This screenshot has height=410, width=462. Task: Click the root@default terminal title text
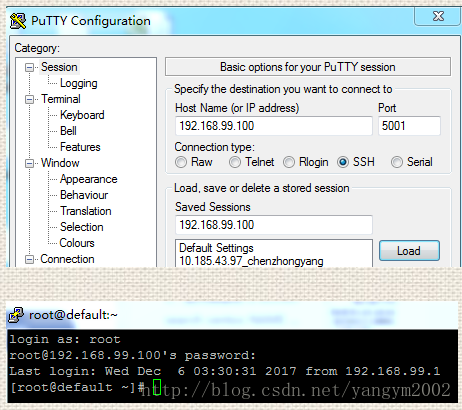tap(73, 315)
